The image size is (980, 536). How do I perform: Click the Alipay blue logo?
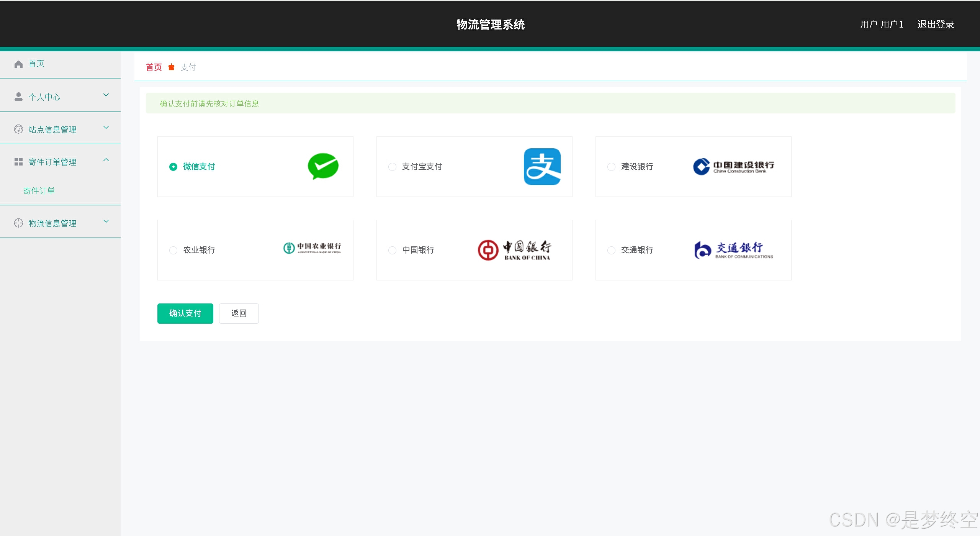(542, 166)
